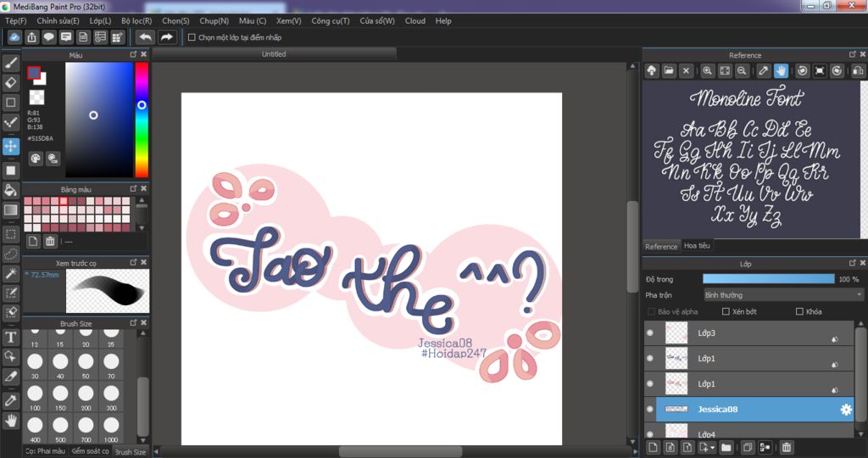Duplicate the selected layer
The height and width of the screenshot is (458, 868).
pyautogui.click(x=748, y=448)
